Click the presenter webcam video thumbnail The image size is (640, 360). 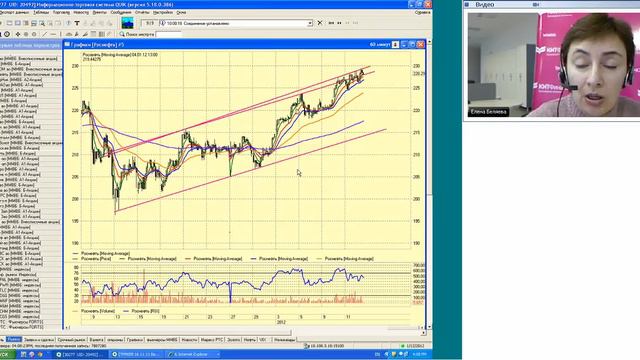553,64
